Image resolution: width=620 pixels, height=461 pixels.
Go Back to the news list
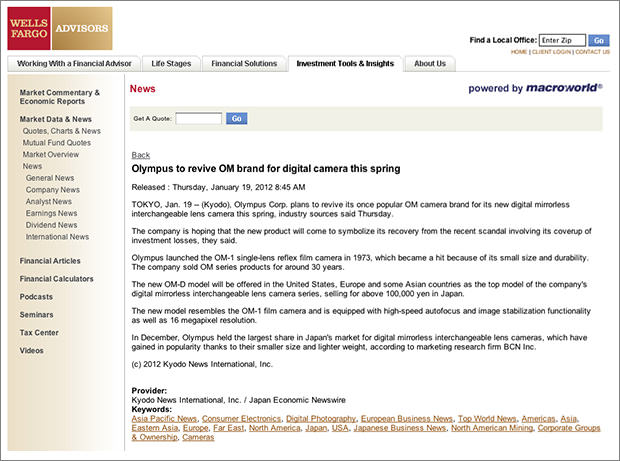[x=140, y=155]
